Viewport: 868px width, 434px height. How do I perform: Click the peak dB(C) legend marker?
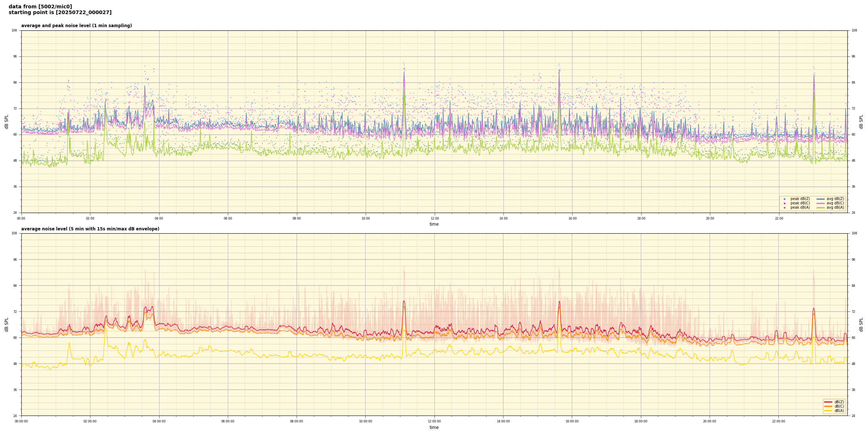point(784,203)
